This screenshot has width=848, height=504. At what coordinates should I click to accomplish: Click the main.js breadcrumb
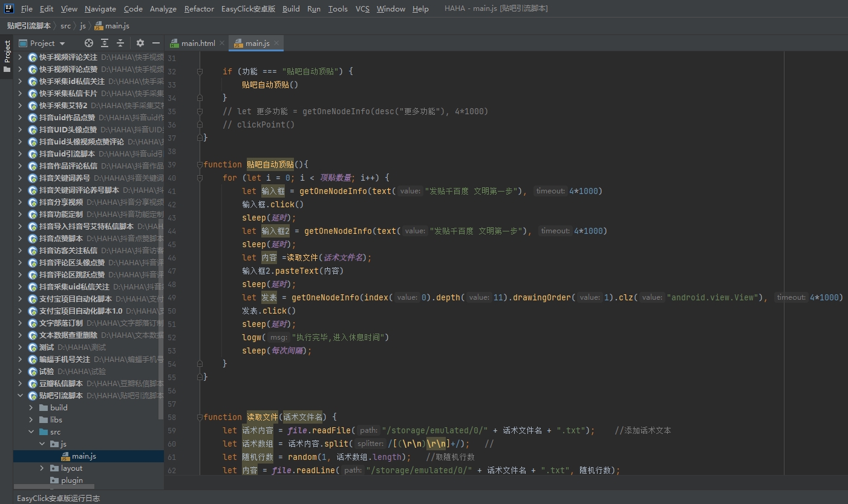[x=112, y=26]
